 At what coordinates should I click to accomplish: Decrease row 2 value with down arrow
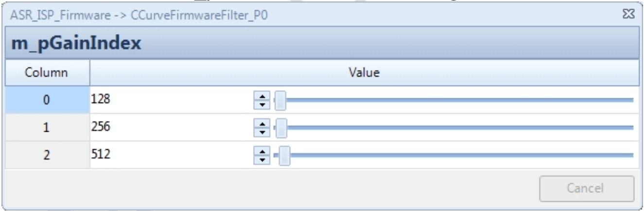262,159
